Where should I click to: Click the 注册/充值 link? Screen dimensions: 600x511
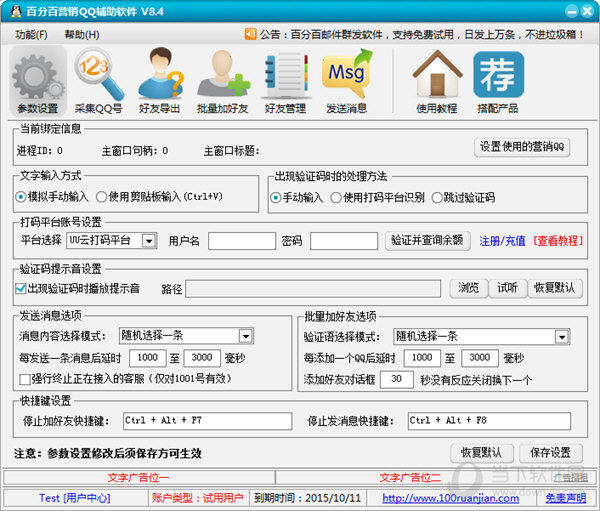point(502,241)
